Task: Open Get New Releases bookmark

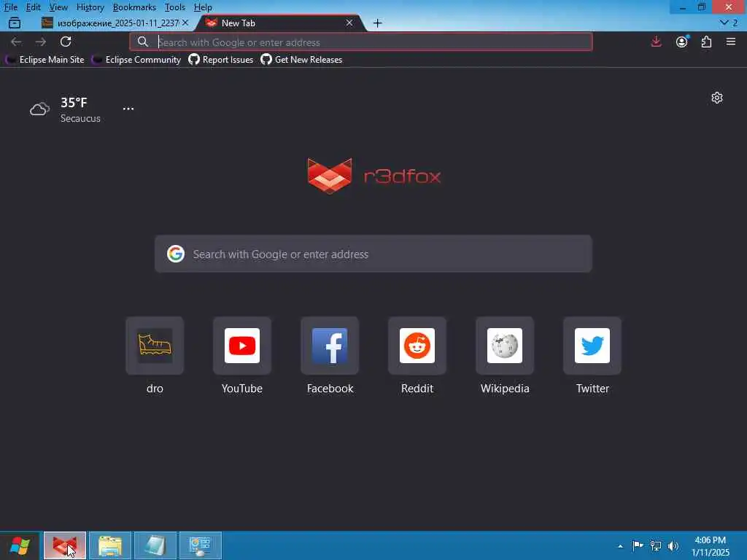Action: [x=301, y=60]
